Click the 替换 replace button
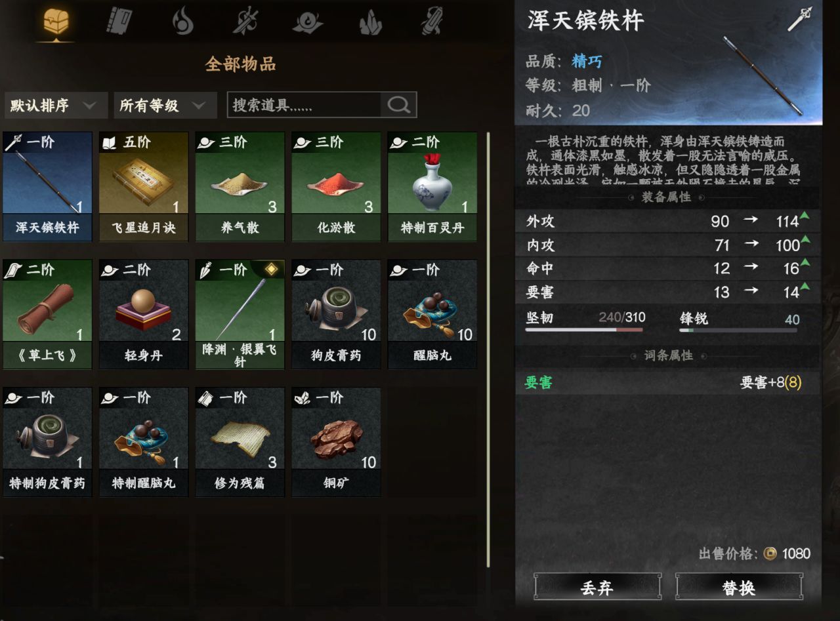The width and height of the screenshot is (840, 621). click(x=739, y=587)
